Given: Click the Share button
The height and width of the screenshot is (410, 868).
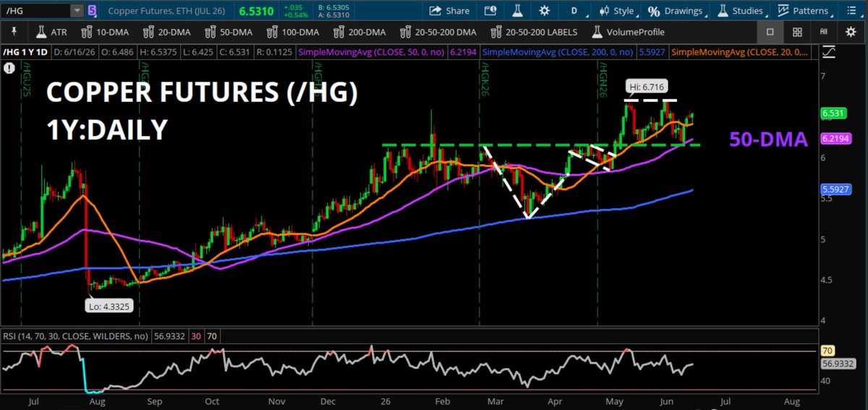Looking at the screenshot, I should (x=449, y=11).
